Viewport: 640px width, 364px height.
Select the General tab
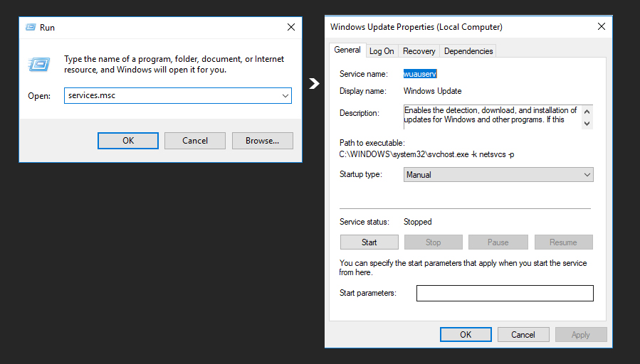coord(347,50)
